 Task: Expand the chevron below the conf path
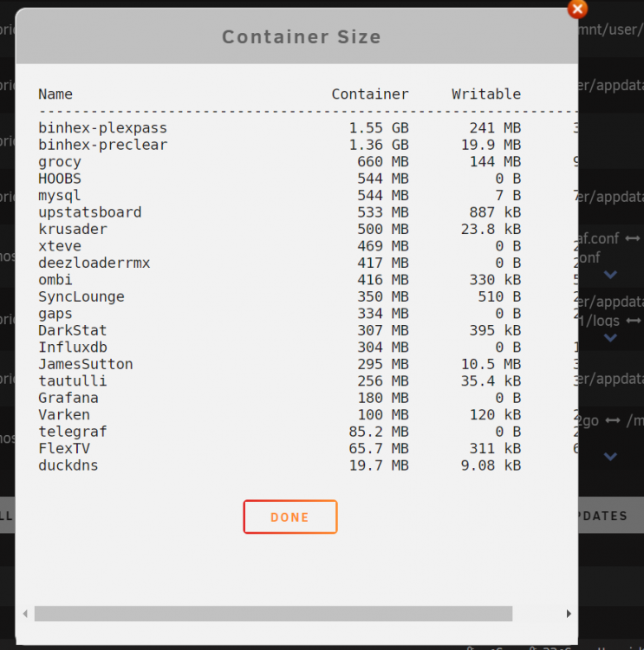pyautogui.click(x=610, y=275)
